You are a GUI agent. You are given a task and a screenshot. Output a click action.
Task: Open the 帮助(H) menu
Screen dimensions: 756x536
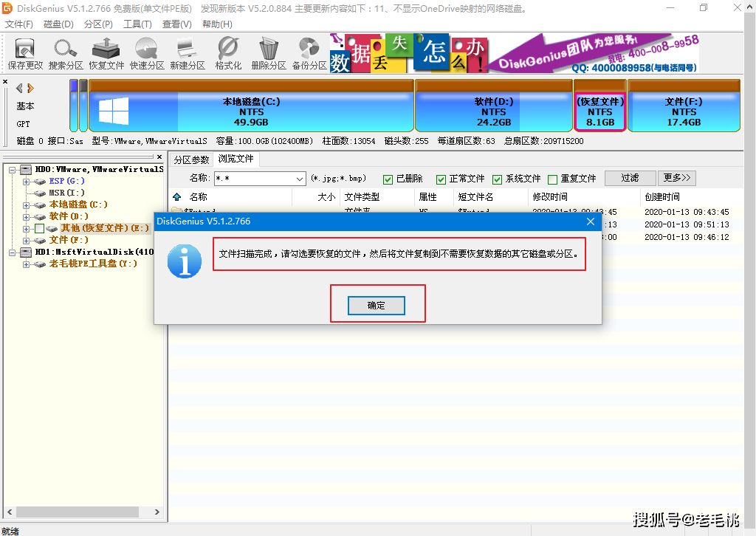click(217, 24)
